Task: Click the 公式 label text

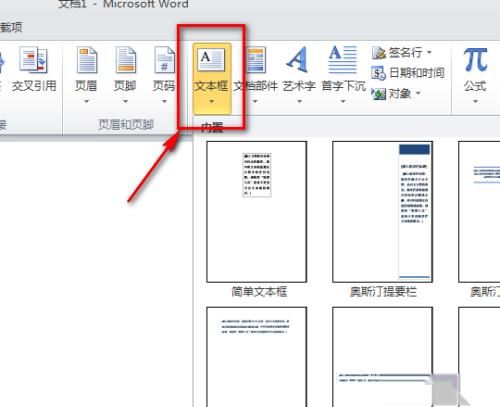Action: [x=475, y=86]
